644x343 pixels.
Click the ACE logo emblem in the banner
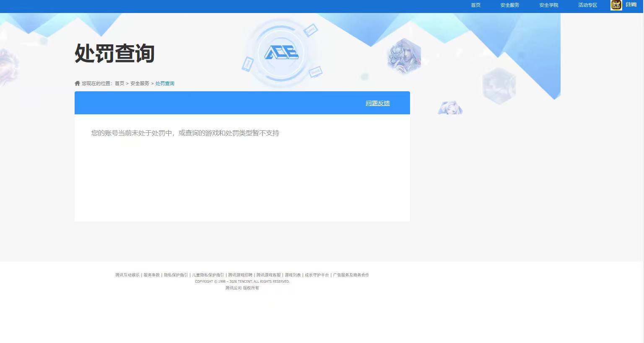(281, 52)
